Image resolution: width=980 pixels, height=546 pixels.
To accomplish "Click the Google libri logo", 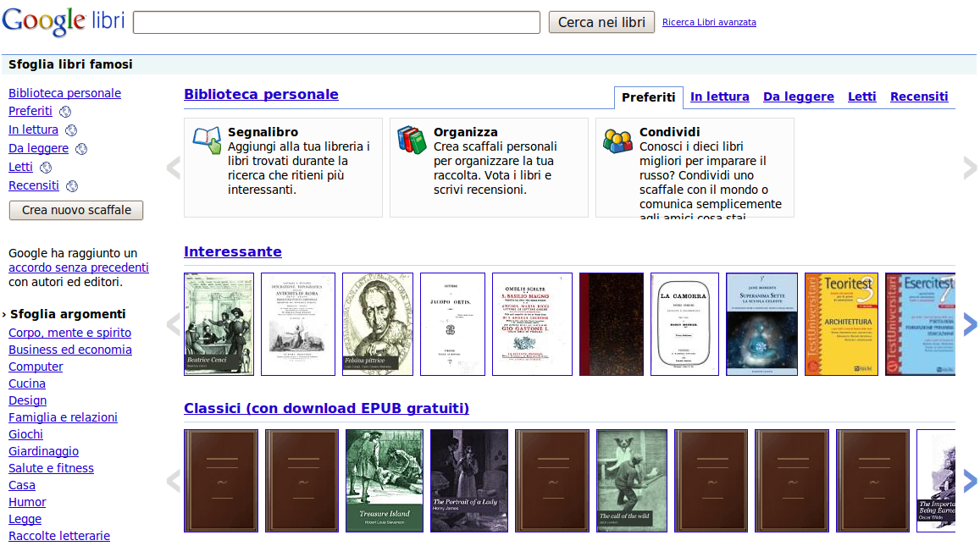I will coord(64,21).
